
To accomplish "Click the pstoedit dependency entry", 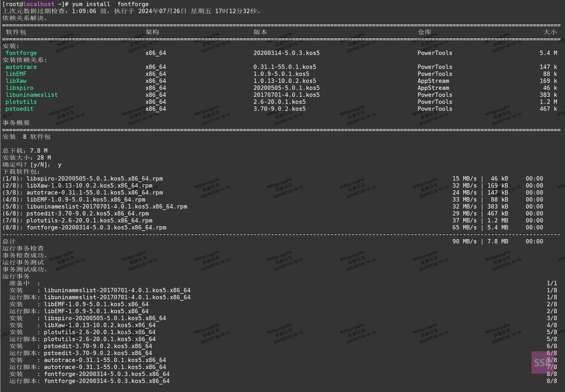I will click(19, 109).
